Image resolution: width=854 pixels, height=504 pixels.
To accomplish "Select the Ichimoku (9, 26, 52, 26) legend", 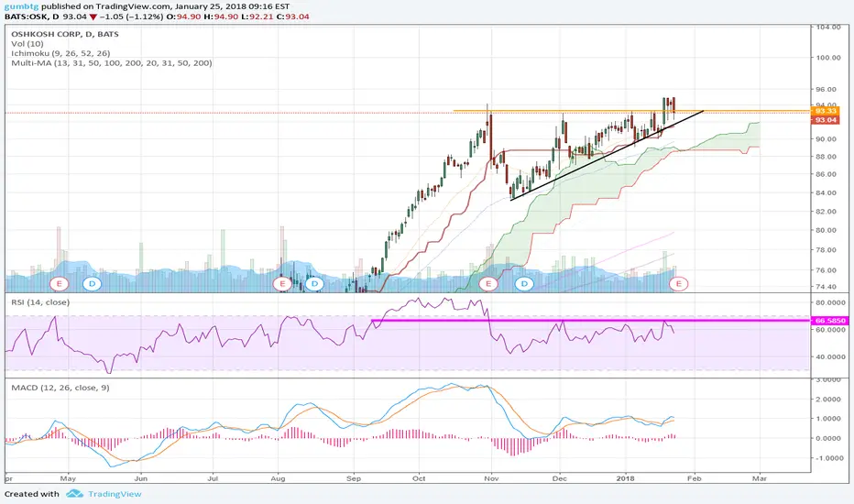I will [x=60, y=53].
